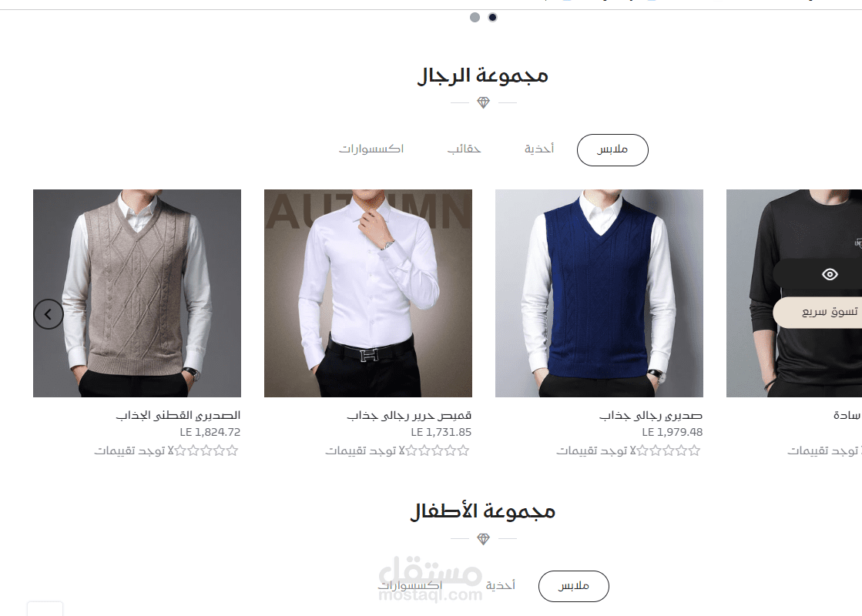Select the first dark carousel pagination dot

tap(492, 18)
